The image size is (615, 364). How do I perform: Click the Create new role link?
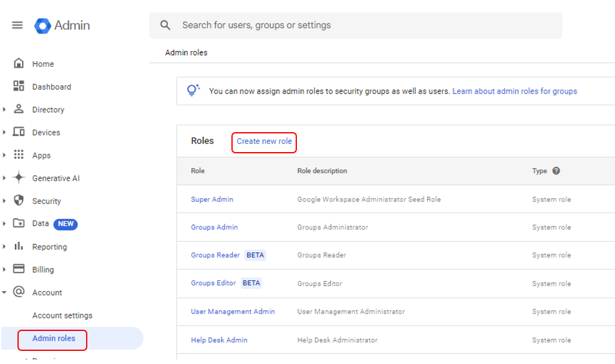click(264, 141)
